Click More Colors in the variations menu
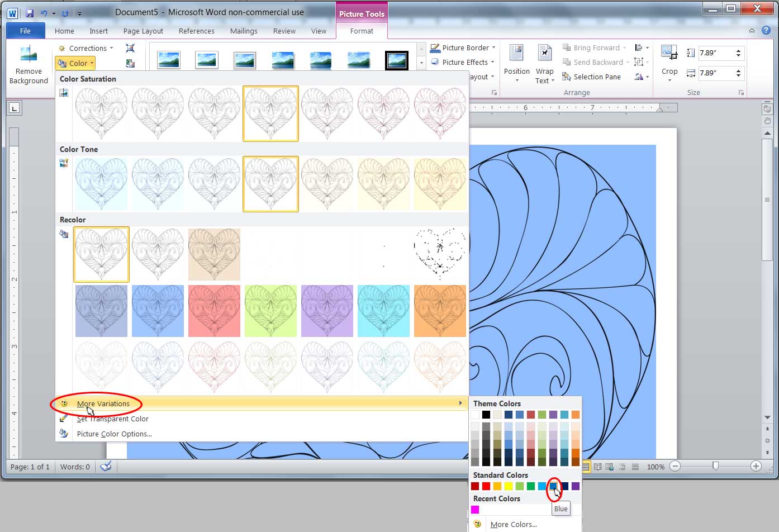This screenshot has width=779, height=532. tap(514, 524)
